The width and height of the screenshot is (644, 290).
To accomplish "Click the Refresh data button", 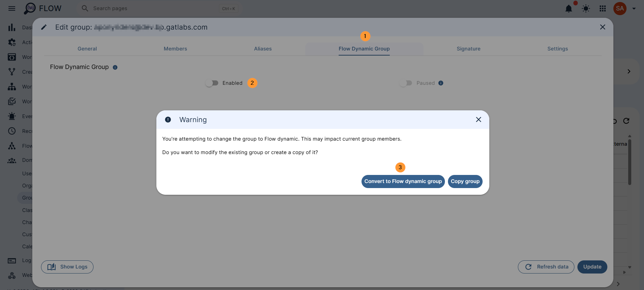I will 546,267.
